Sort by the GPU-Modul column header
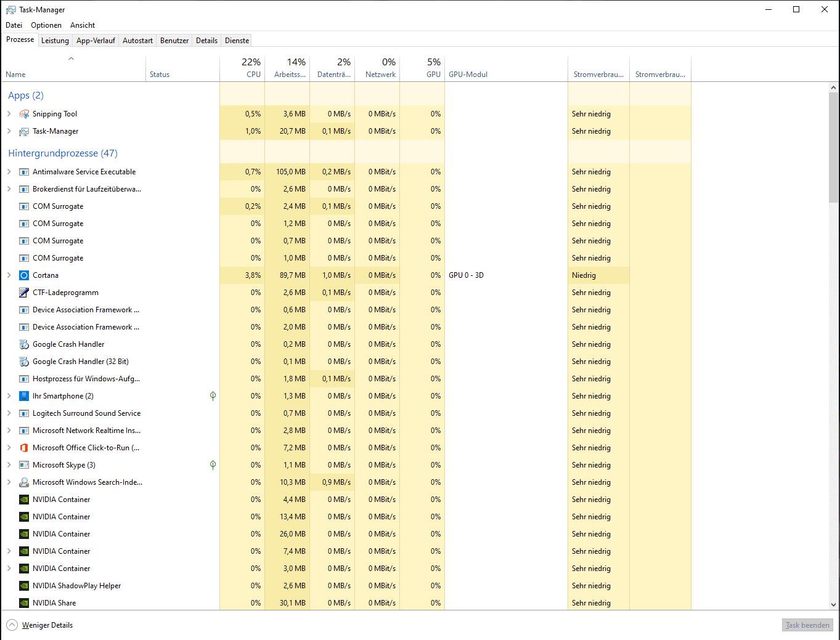Viewport: 840px width, 640px height. [x=506, y=68]
